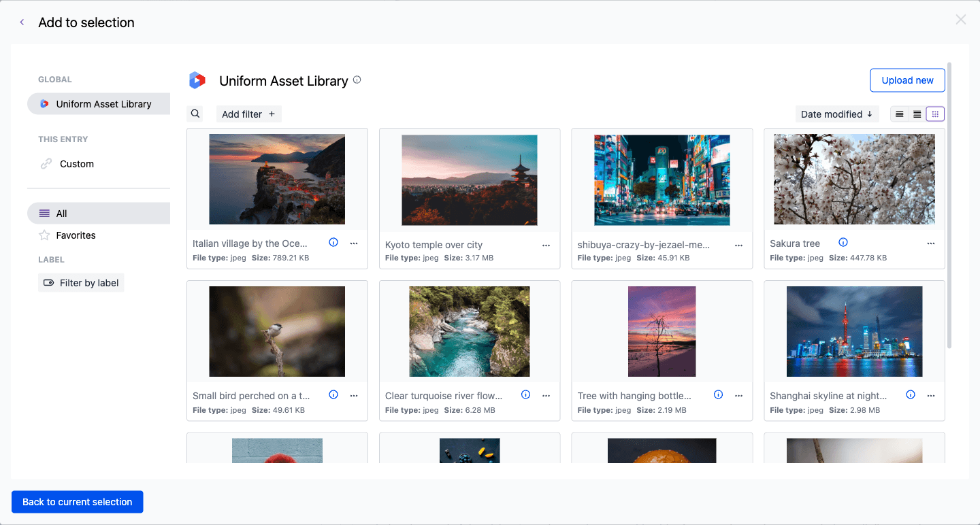Click the vertical scrollbar of asset list
The image size is (980, 525).
pos(949,204)
